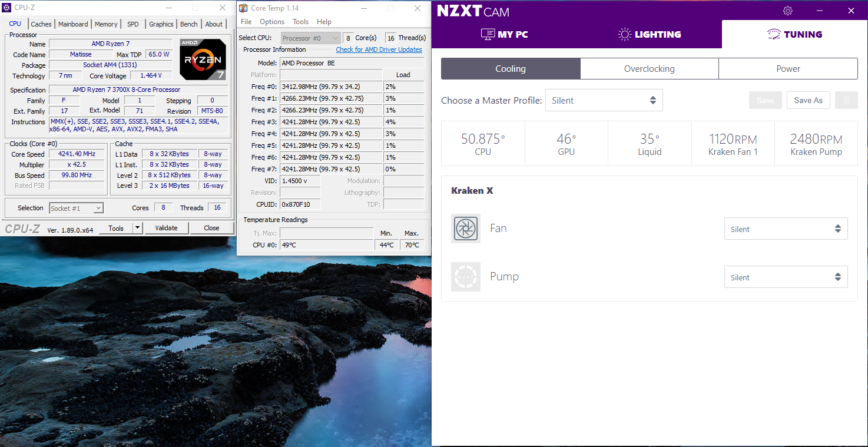Switch to Lighting tab in NZXT CAM
Screen dimensions: 868x447
coord(649,34)
